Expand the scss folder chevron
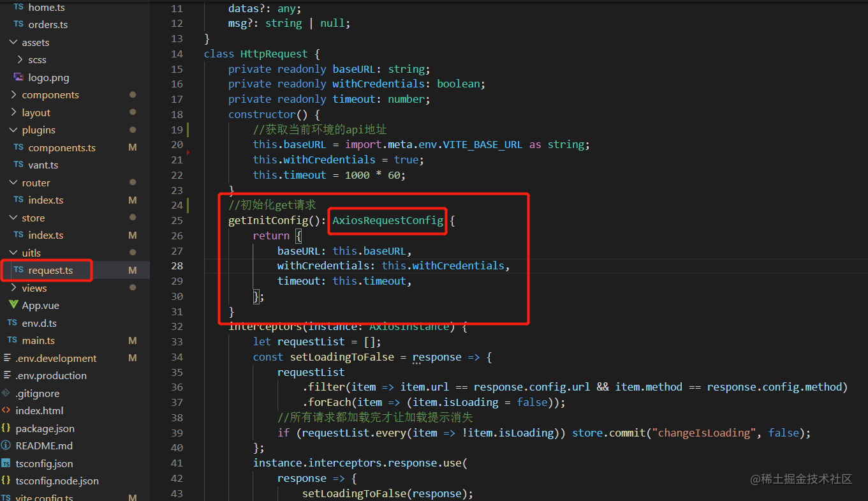868x501 pixels. (x=20, y=60)
